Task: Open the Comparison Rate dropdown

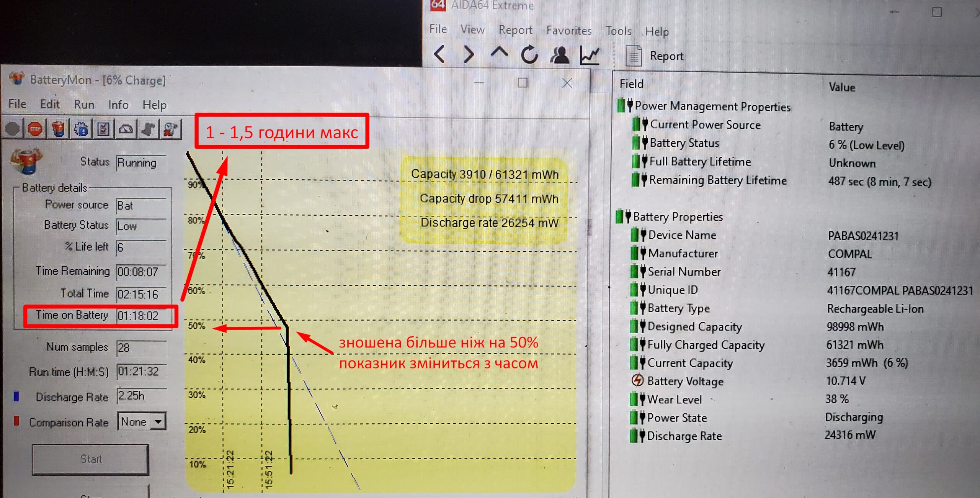Action: [158, 422]
